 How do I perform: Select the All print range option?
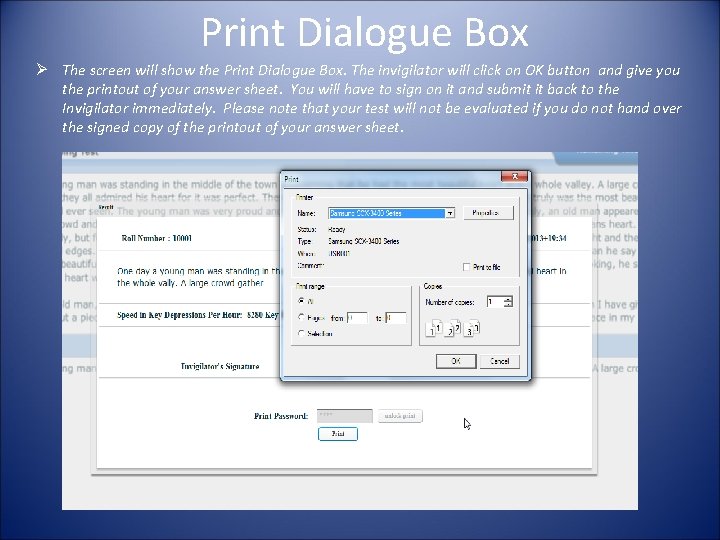click(x=301, y=301)
